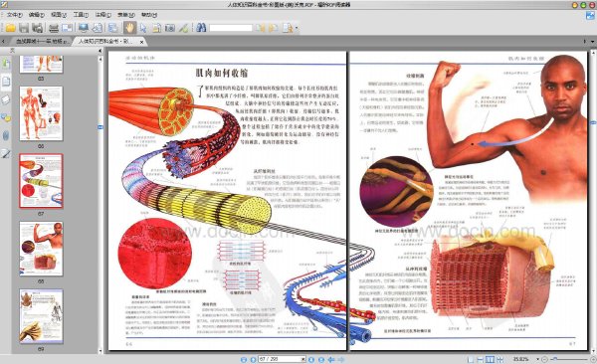Open the zoom percentage dropdown
Viewport: 597px width, 364px height.
pos(537,359)
